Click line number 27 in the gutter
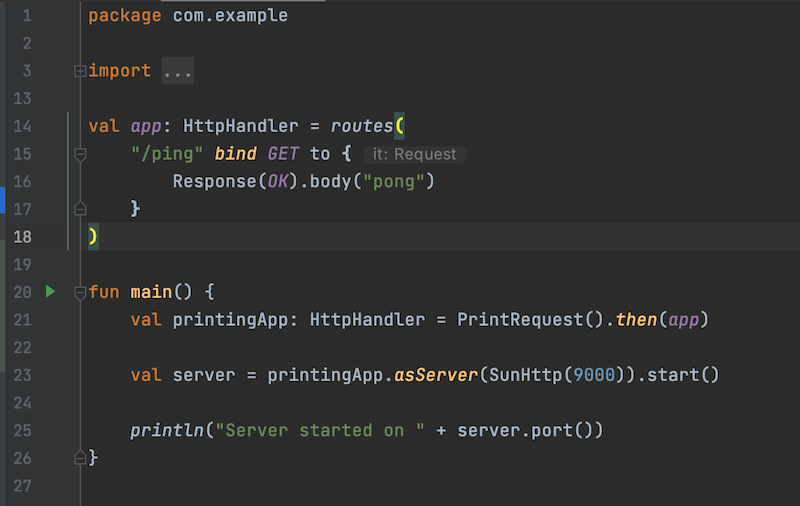Image resolution: width=800 pixels, height=506 pixels. tap(22, 486)
